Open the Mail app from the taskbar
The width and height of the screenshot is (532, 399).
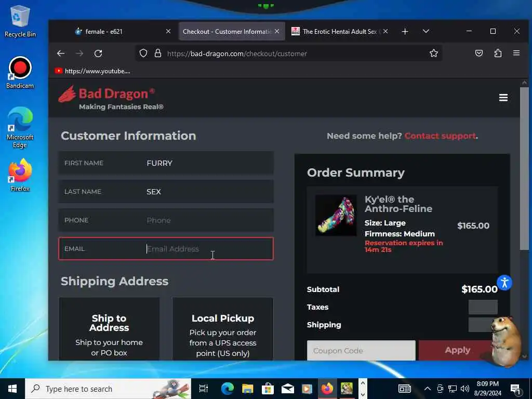tap(287, 389)
